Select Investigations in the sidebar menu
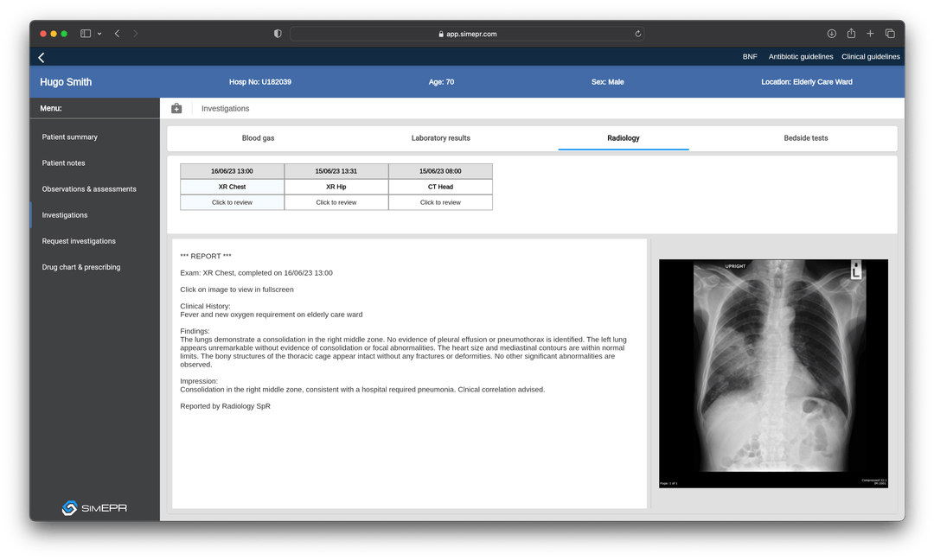Screen dimensions: 934x560 pos(64,215)
